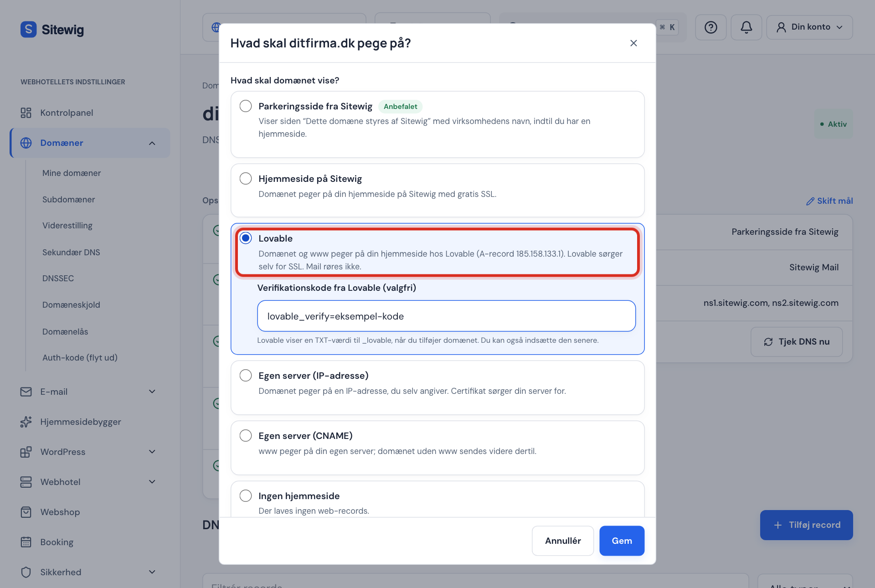Click the Sitewig logo icon

[28, 30]
